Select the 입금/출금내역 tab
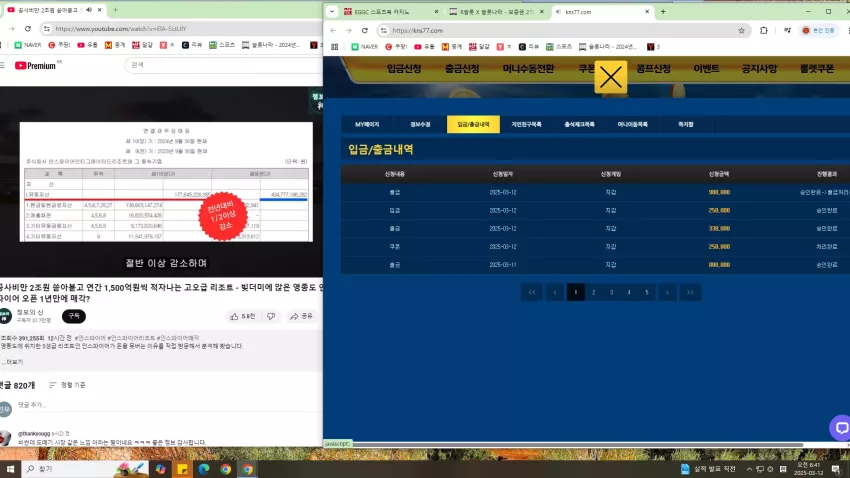This screenshot has width=850, height=478. tap(473, 125)
